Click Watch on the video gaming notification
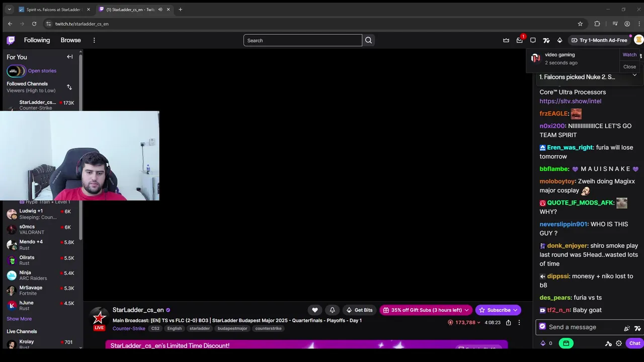The image size is (644, 362). pyautogui.click(x=629, y=55)
